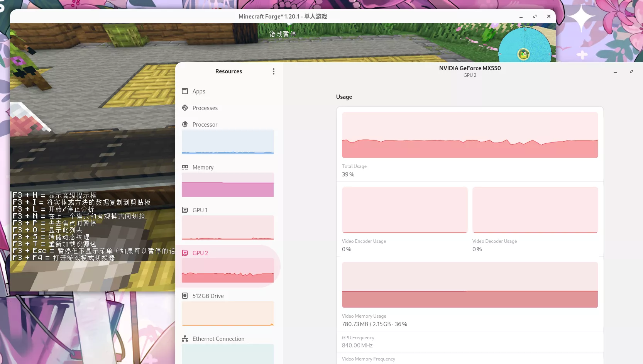Open the Resources main menu kebab icon
This screenshot has width=643, height=364.
273,71
